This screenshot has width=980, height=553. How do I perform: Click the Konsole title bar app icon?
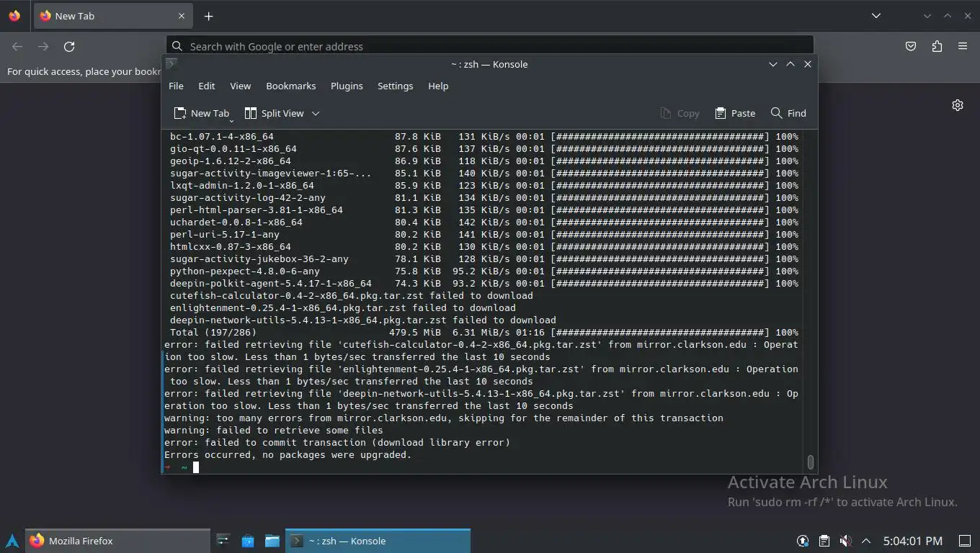pos(171,64)
